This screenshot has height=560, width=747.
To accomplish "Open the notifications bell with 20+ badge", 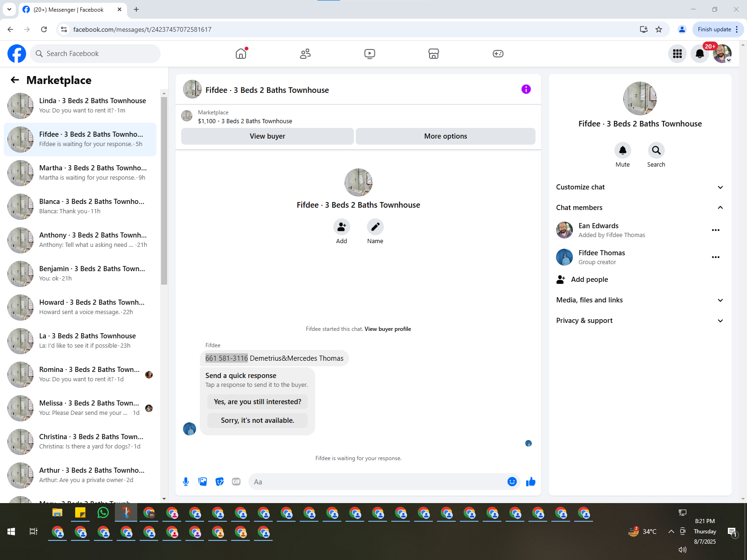I will pyautogui.click(x=700, y=54).
